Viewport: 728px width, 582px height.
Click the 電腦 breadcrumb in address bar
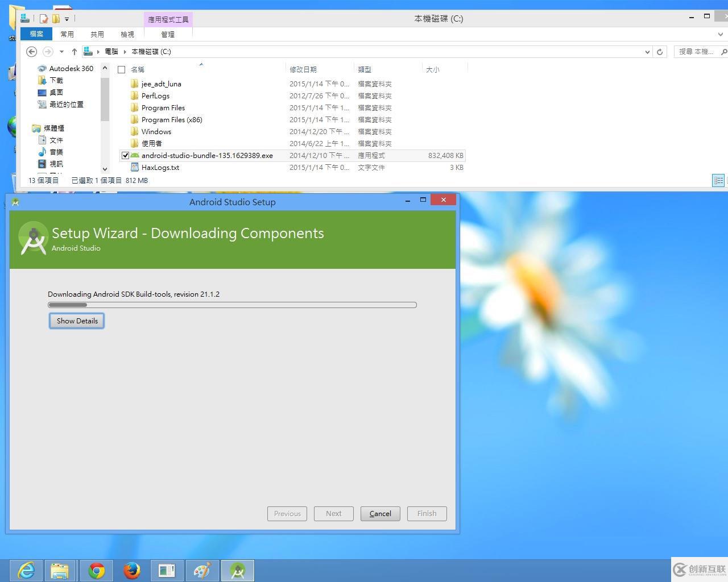click(x=111, y=52)
